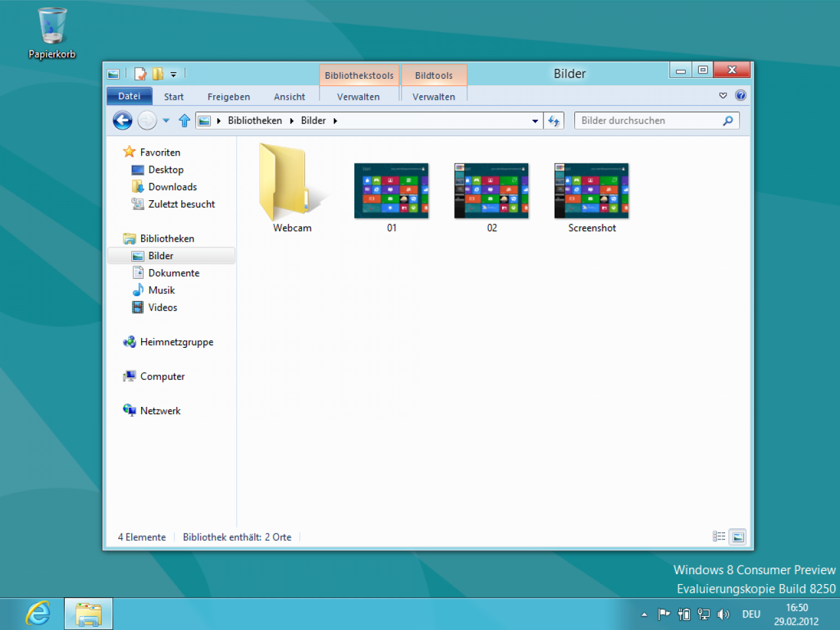Screen dimensions: 840x630
Task: Click the power tray icon
Action: pyautogui.click(x=684, y=614)
